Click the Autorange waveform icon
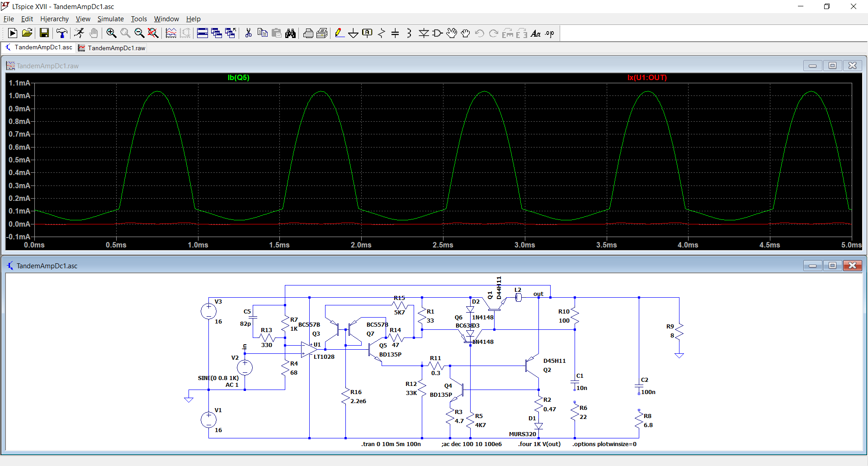The width and height of the screenshot is (868, 466). (x=171, y=33)
